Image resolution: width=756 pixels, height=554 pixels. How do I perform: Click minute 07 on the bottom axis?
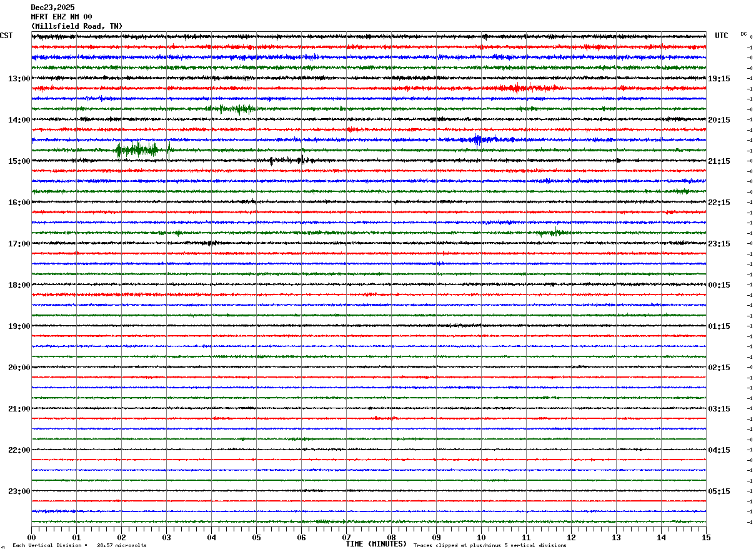click(346, 537)
